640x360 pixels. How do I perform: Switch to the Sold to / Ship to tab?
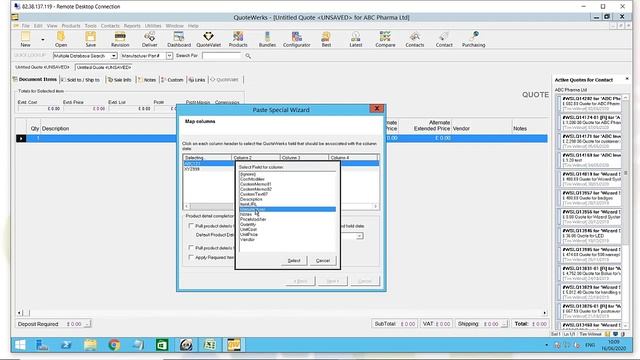point(80,80)
